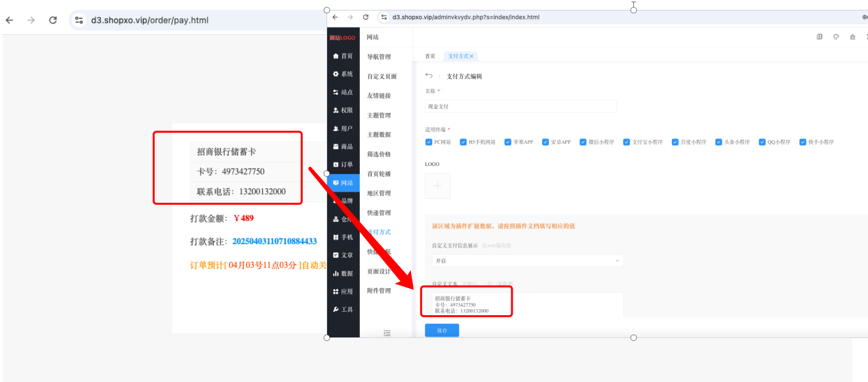Open 导航管理 in the 网站 submenu

379,57
